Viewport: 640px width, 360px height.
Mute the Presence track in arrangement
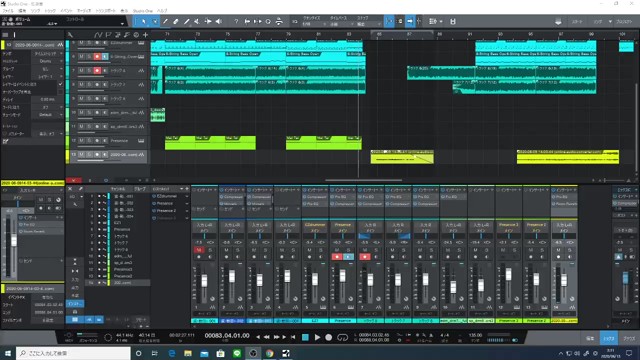[81, 141]
